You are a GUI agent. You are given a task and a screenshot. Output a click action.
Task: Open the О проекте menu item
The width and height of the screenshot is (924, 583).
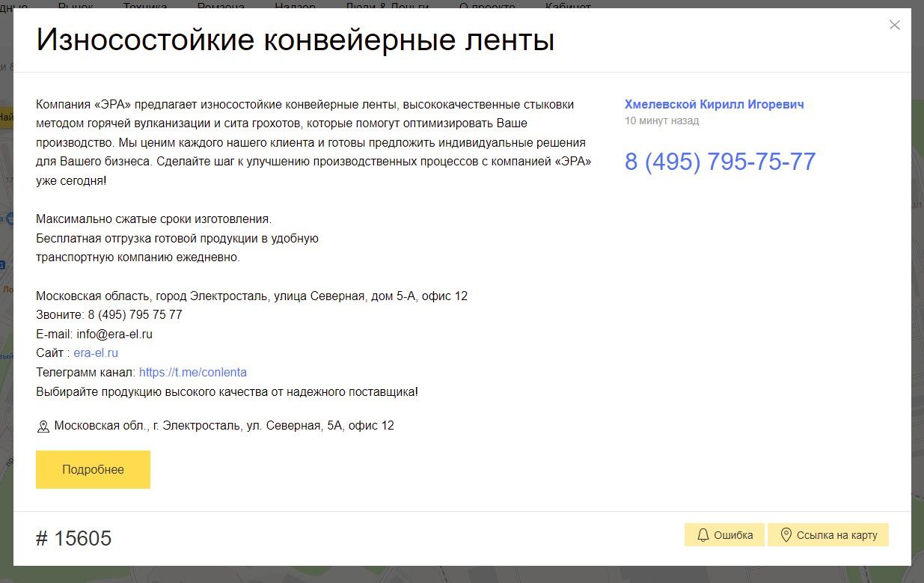487,6
